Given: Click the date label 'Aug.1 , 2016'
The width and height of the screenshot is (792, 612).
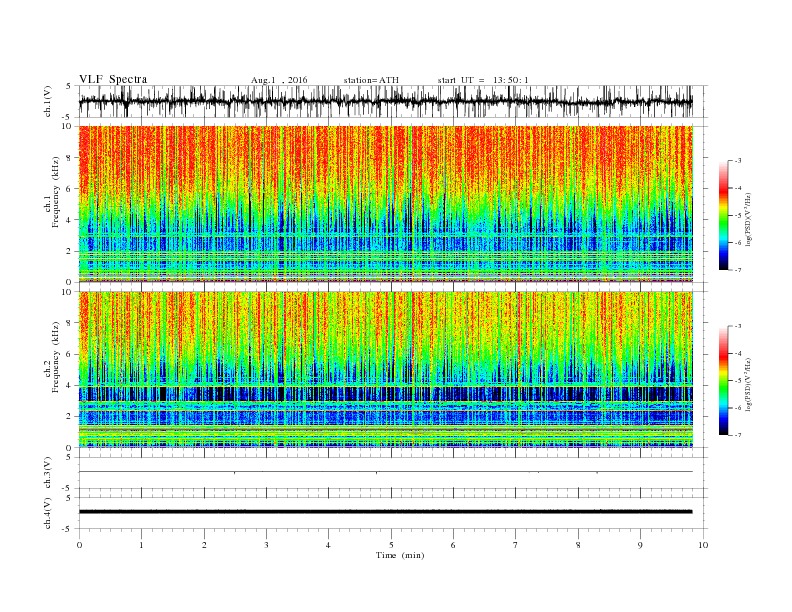Looking at the screenshot, I should (279, 80).
